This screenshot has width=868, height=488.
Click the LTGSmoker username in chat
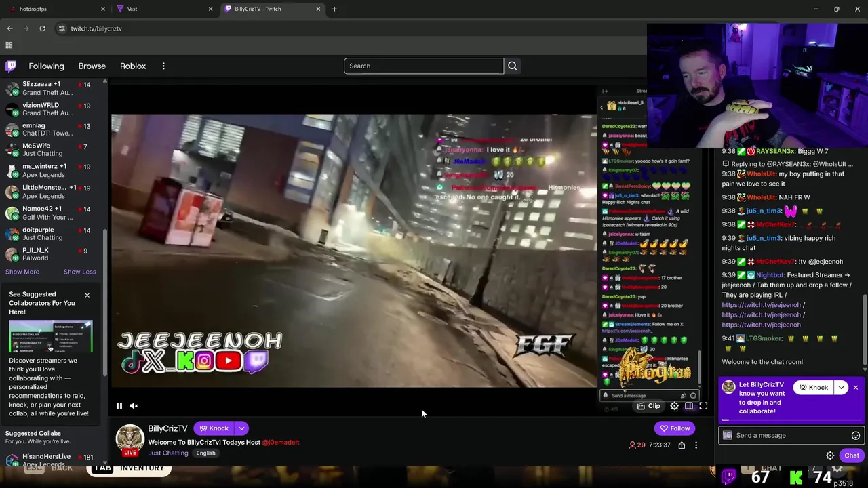(x=764, y=338)
